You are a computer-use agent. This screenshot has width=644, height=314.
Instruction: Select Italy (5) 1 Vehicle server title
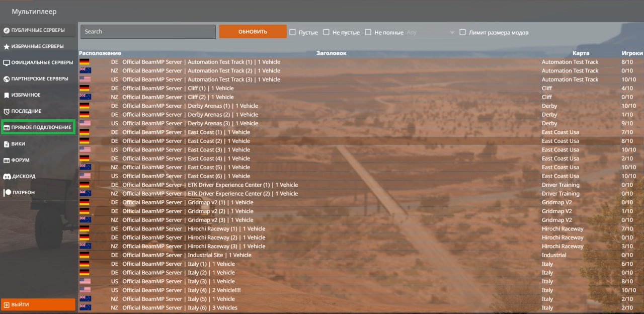tap(179, 299)
